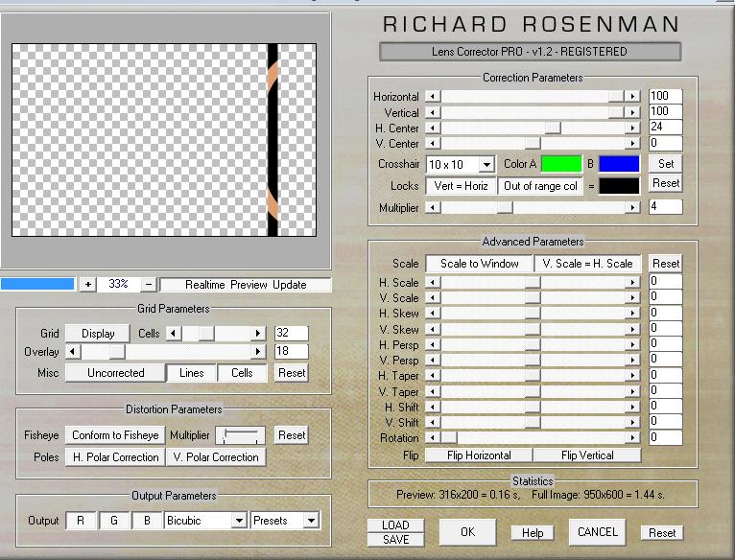Toggle Scale to Window
Screen dimensions: 735x560
479,264
